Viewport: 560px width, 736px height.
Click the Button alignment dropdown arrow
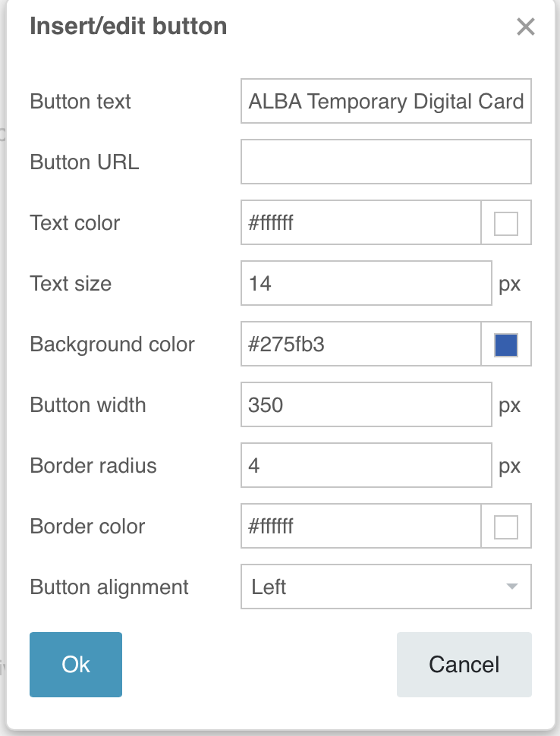coord(512,587)
